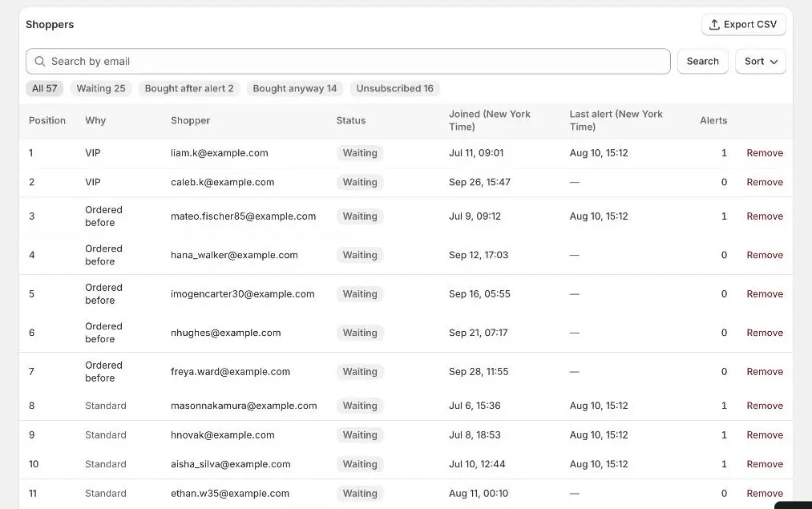
Task: Select the Unsubscribed 16 filter tab
Action: (x=394, y=88)
